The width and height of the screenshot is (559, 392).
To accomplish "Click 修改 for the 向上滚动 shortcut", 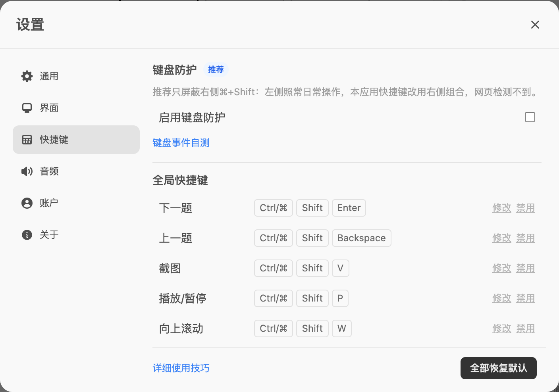I will point(502,329).
